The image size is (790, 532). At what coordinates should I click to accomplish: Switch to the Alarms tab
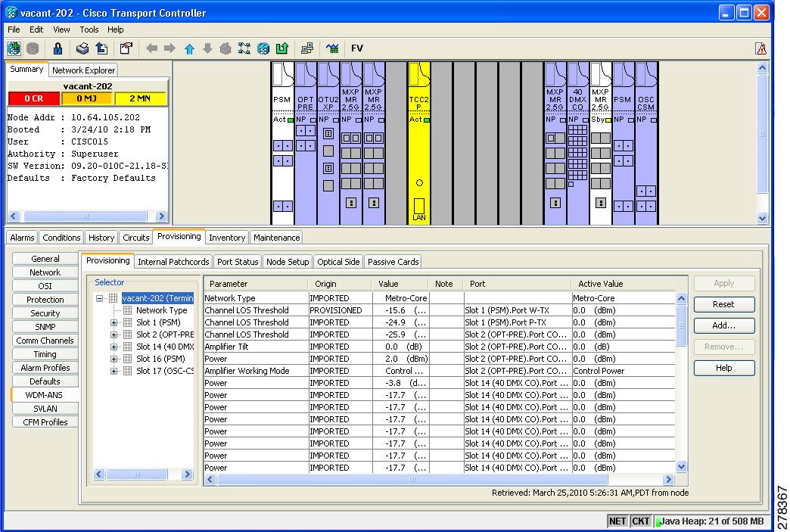(22, 238)
